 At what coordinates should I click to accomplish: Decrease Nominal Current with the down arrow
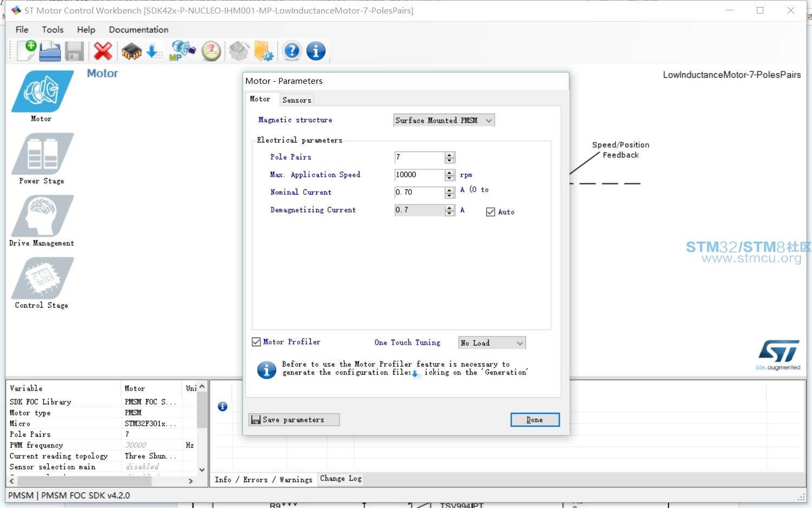click(x=449, y=195)
